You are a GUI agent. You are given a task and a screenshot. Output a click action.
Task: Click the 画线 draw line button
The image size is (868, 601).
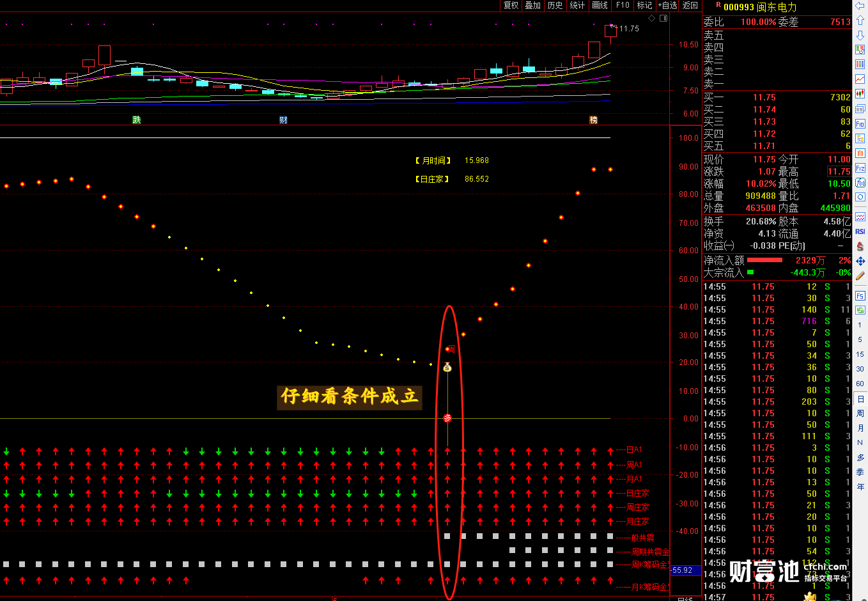tap(600, 5)
